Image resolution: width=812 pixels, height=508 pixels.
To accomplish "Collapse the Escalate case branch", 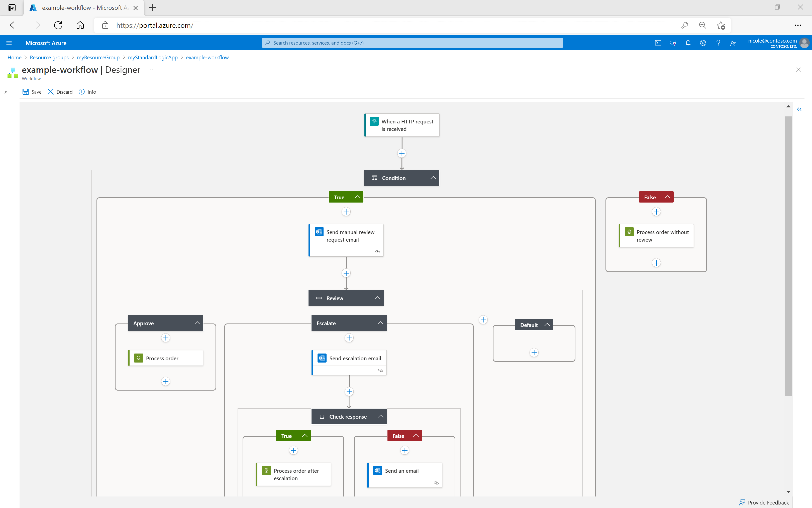I will pyautogui.click(x=380, y=323).
